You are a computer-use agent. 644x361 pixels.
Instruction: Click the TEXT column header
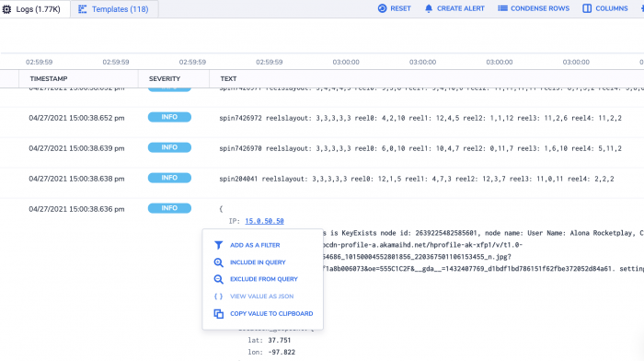228,78
